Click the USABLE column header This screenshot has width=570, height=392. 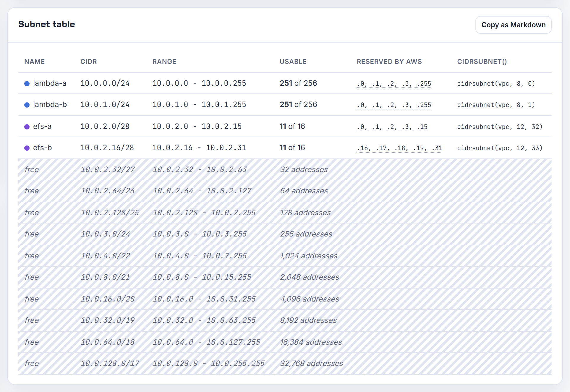[x=293, y=61]
